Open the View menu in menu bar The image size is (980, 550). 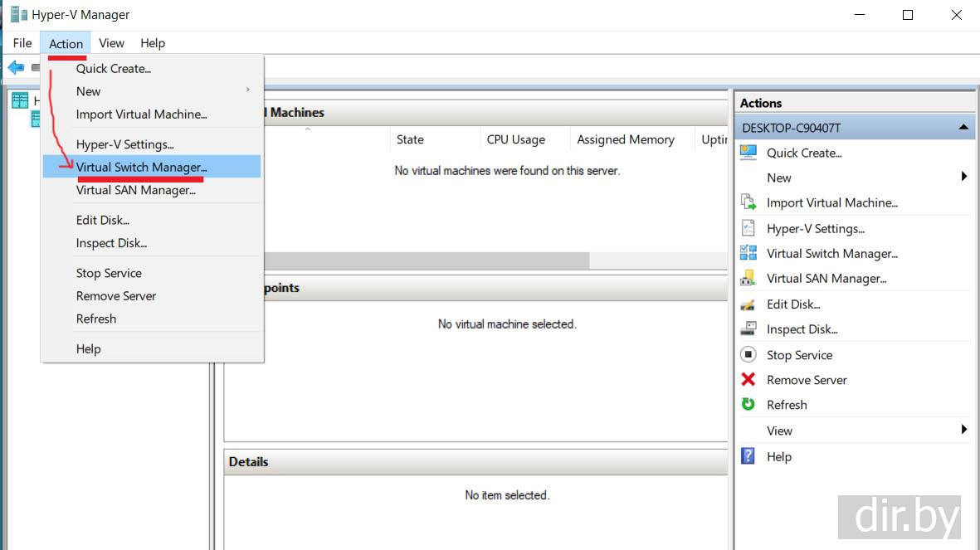pos(111,43)
